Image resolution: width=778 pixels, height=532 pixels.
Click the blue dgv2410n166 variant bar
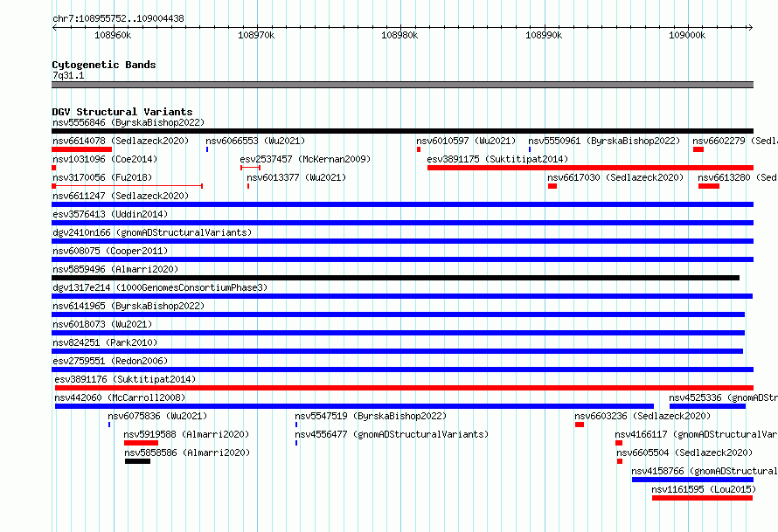[x=402, y=241]
